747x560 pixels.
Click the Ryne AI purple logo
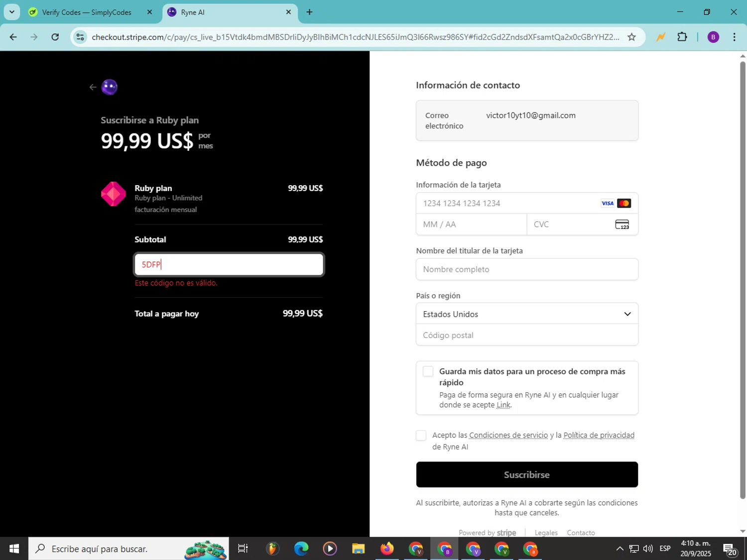click(110, 87)
